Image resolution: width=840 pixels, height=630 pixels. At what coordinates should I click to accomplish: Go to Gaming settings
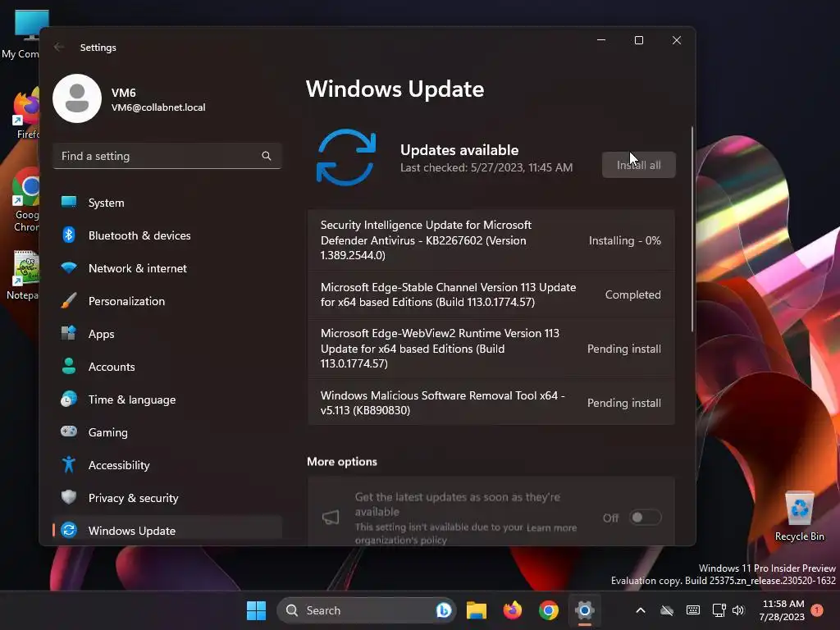tap(167, 431)
